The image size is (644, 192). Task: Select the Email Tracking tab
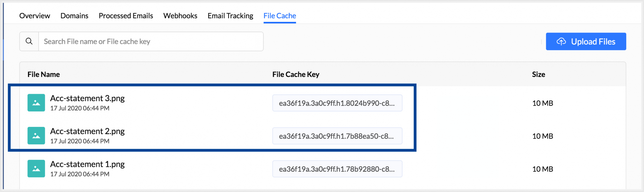coord(231,16)
